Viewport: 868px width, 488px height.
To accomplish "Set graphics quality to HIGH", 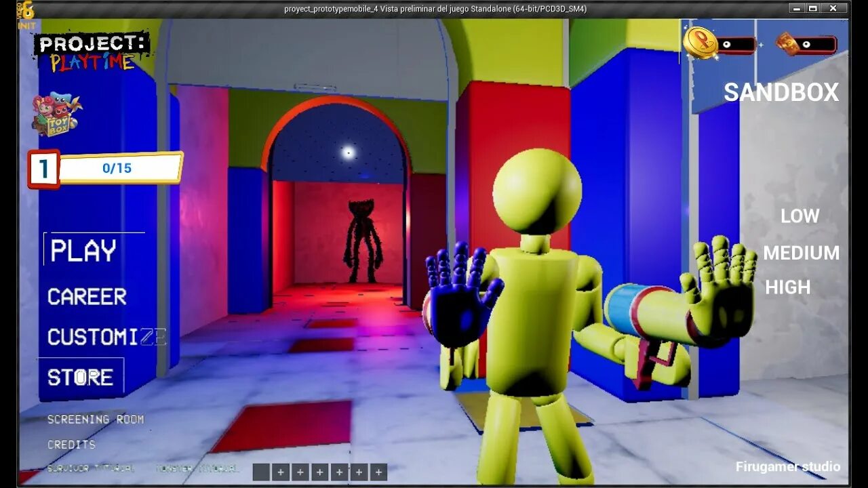I will pyautogui.click(x=788, y=287).
